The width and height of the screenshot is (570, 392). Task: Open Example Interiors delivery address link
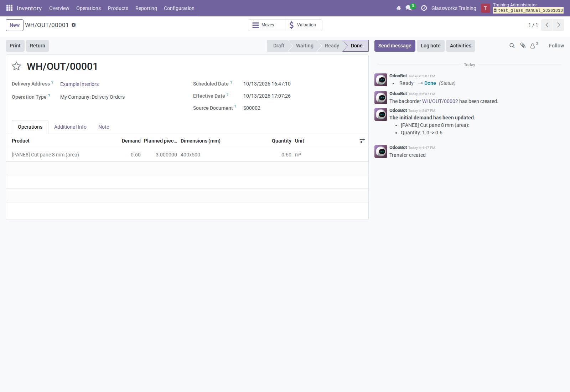(79, 84)
